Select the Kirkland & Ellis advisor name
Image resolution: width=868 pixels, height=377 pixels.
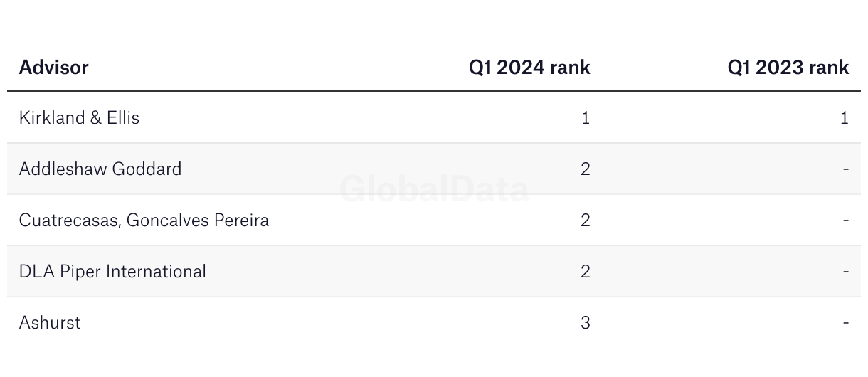click(79, 117)
